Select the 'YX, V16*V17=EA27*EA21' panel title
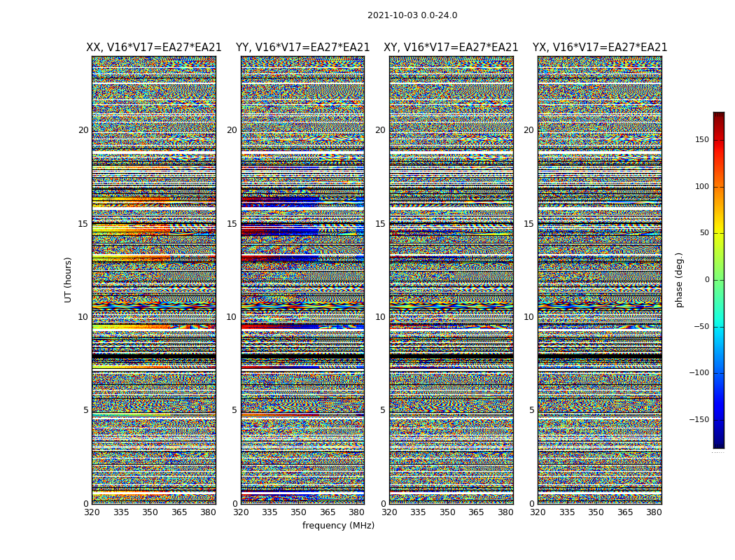This screenshot has width=735, height=560. [x=599, y=48]
